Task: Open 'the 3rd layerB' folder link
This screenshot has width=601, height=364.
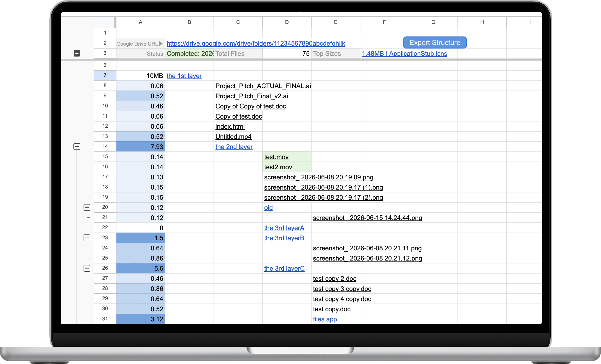Action: click(284, 238)
